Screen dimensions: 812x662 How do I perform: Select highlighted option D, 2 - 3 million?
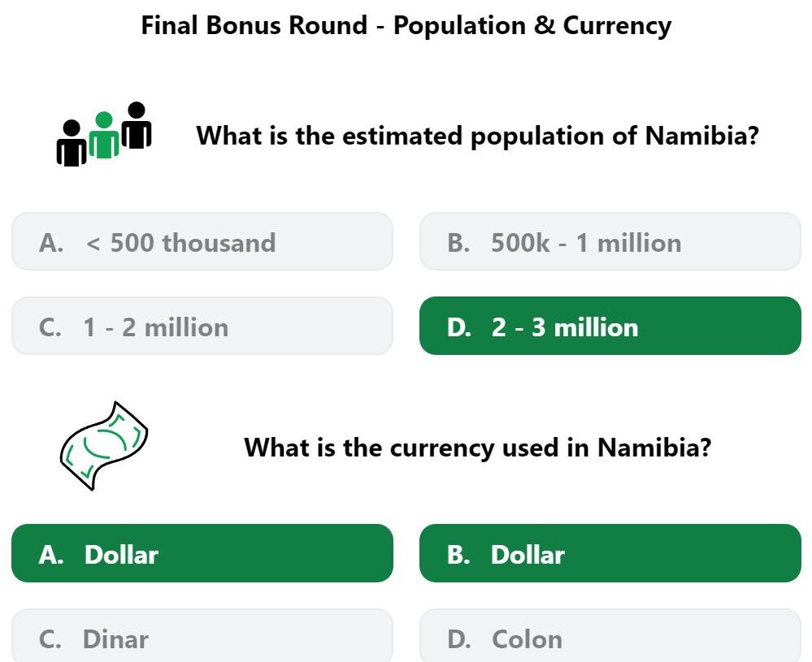[x=610, y=326]
